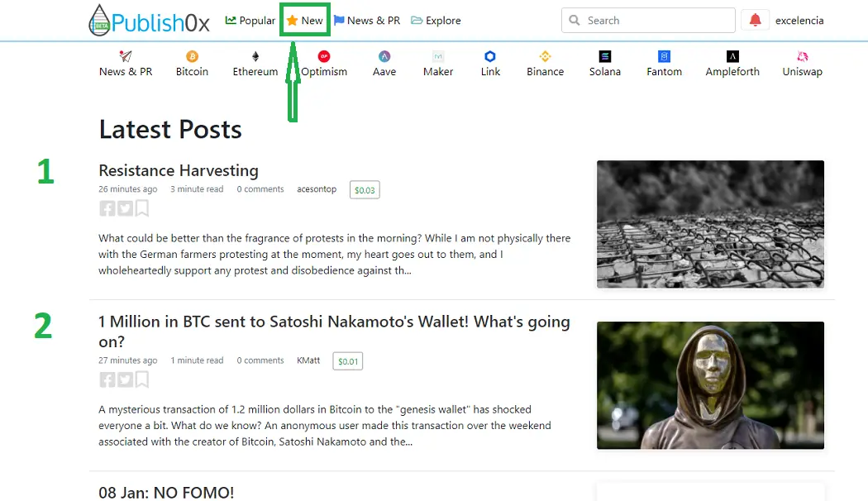Image resolution: width=868 pixels, height=501 pixels.
Task: Share Satoshi wallet post on Facebook
Action: coord(107,379)
